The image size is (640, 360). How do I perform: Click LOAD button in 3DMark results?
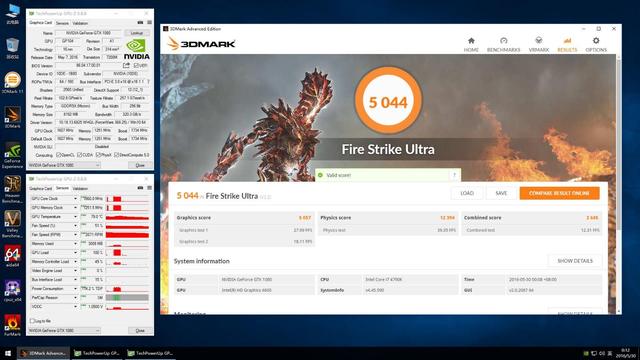click(467, 193)
